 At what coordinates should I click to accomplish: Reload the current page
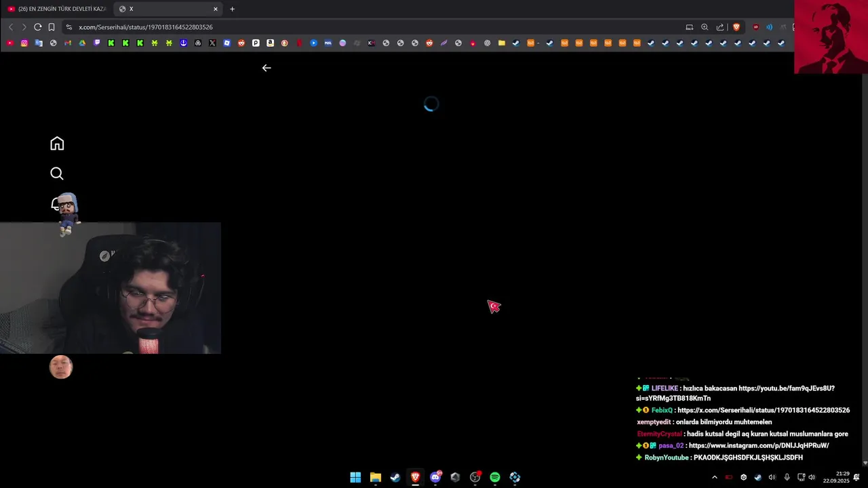[37, 27]
